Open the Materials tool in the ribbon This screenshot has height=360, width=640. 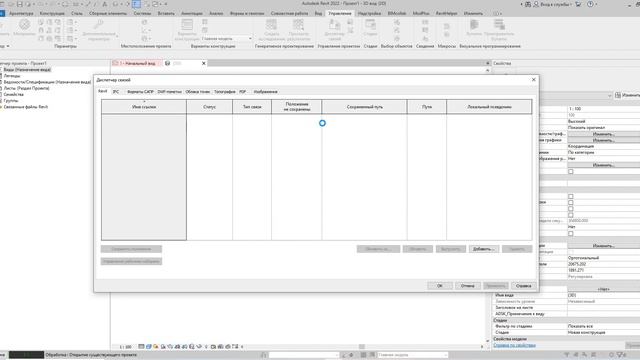[x=24, y=28]
